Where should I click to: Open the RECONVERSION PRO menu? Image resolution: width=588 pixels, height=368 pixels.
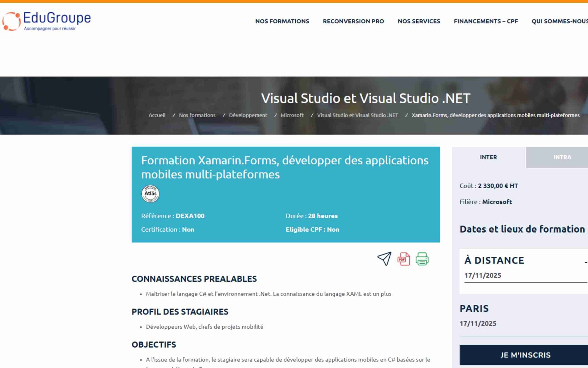(353, 21)
